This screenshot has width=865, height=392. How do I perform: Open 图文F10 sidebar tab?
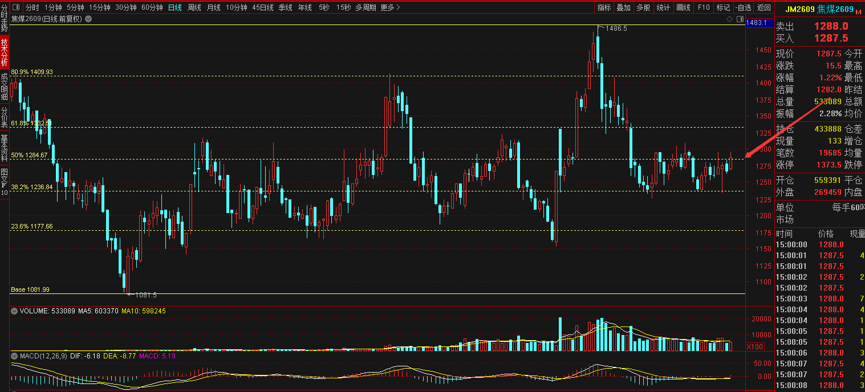[4, 181]
